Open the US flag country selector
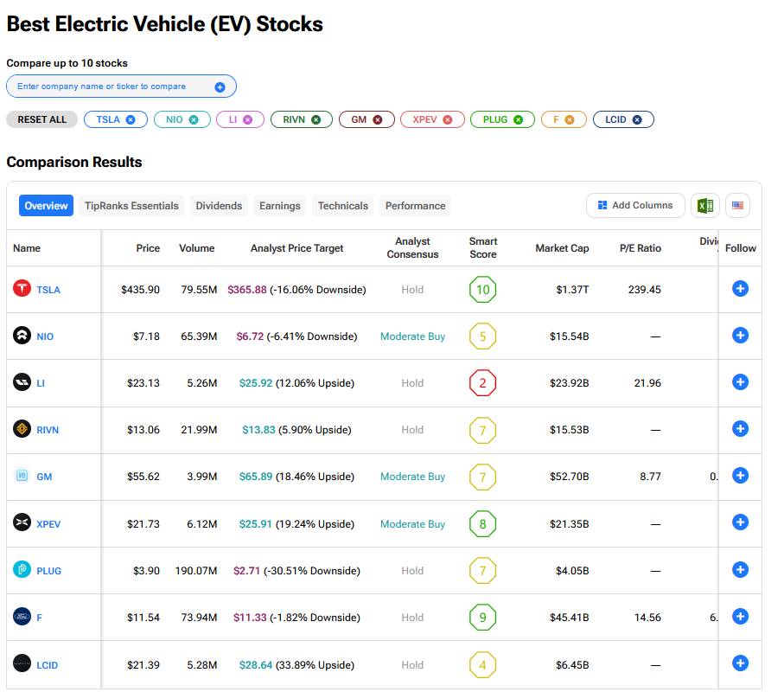784x692 pixels. 737,206
